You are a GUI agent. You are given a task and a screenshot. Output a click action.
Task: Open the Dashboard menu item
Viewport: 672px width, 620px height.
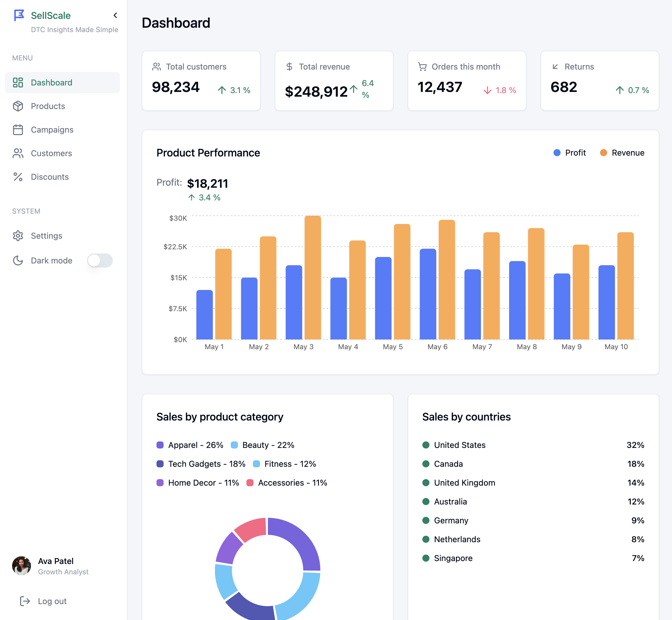[x=52, y=83]
